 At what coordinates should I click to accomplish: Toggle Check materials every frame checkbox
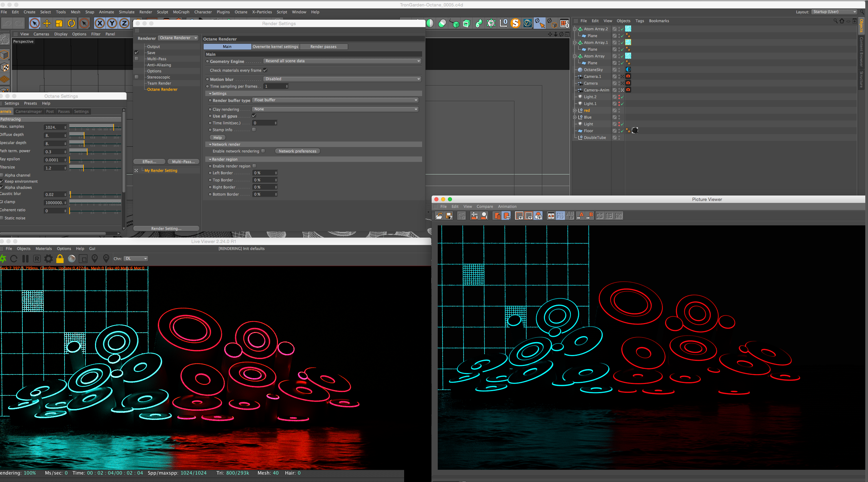point(265,70)
